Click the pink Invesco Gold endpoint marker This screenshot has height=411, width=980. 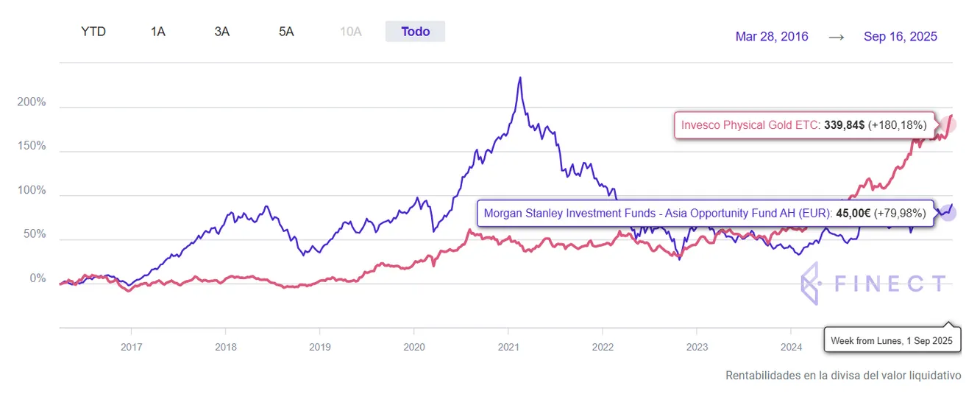[948, 124]
